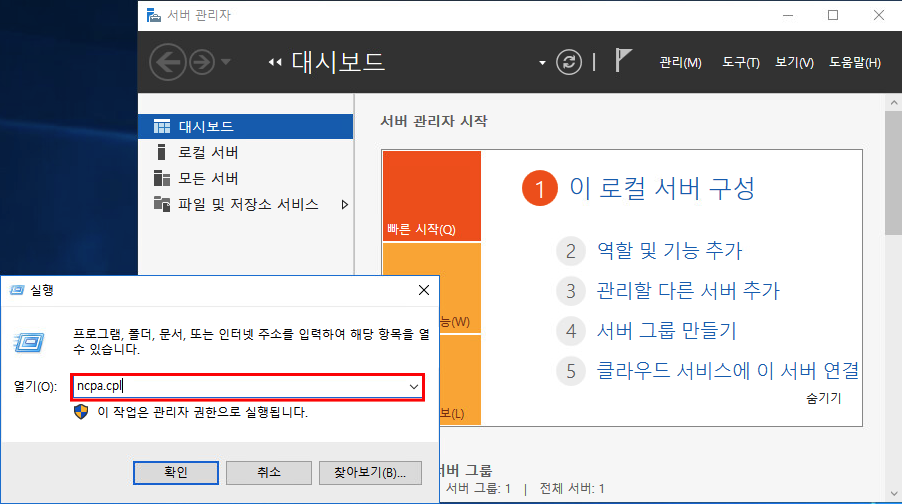Click status text 서버 그룹: 1
Image resolution: width=902 pixels, height=504 pixels.
point(478,488)
